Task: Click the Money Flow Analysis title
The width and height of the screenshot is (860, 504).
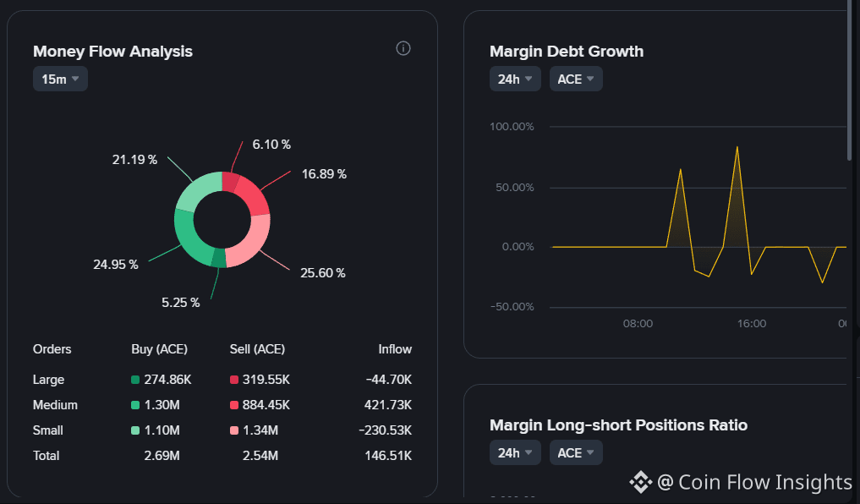Action: point(112,51)
